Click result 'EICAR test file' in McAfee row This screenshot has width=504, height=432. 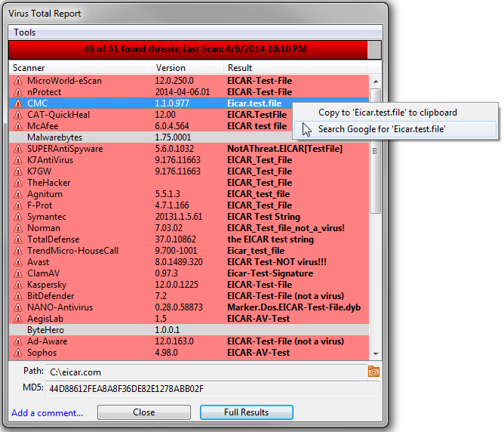pos(257,126)
